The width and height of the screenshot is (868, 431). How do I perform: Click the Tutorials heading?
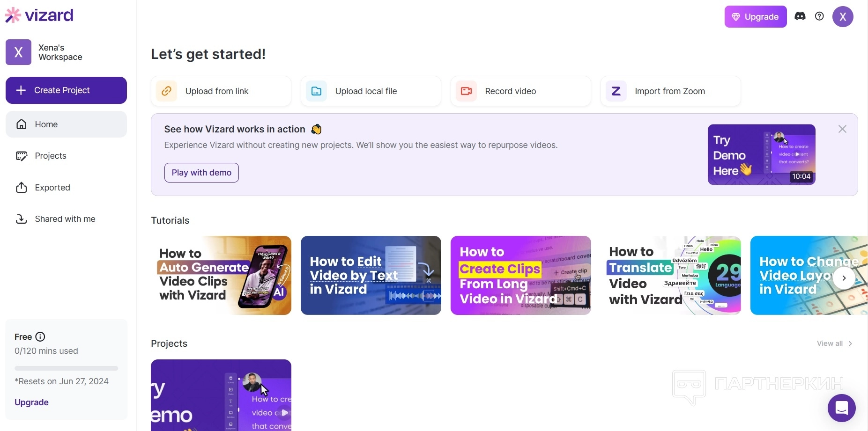click(170, 220)
